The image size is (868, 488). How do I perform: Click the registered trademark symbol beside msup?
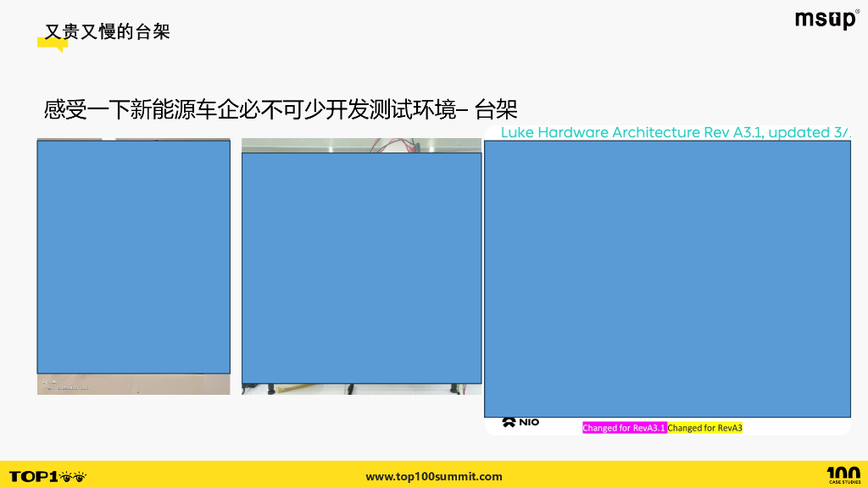859,10
